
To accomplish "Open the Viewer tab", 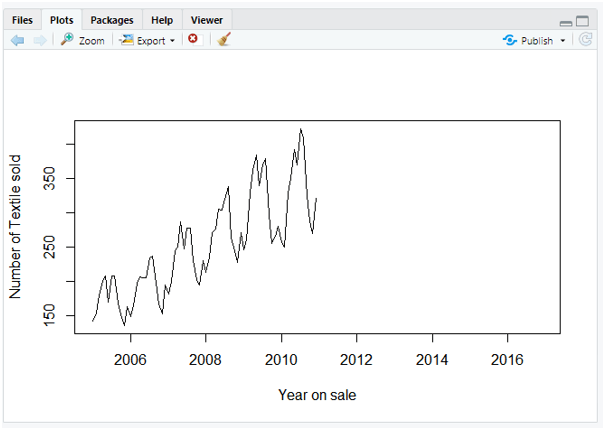I will pos(206,20).
